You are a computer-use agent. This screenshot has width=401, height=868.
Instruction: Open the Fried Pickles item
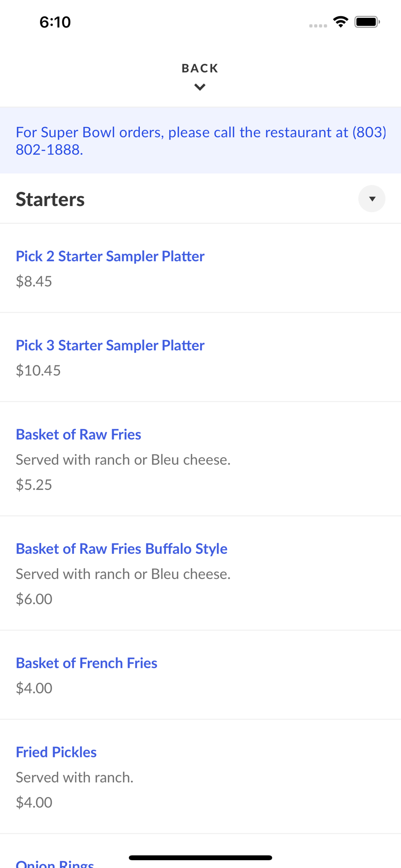point(56,752)
